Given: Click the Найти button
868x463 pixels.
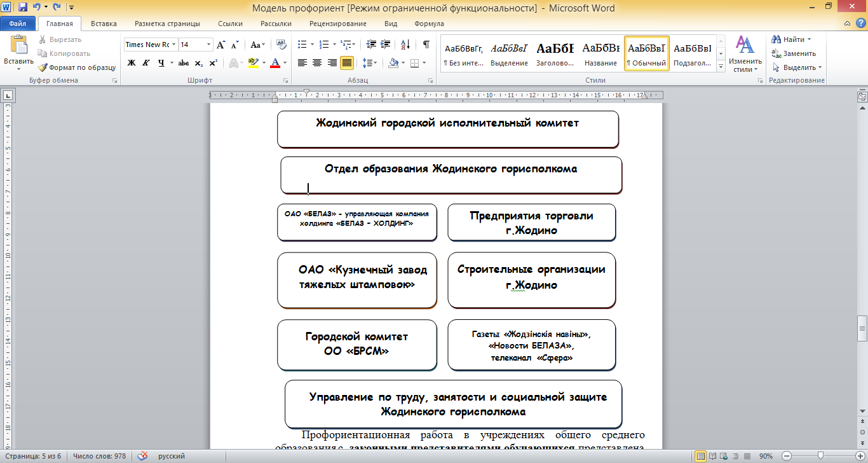Looking at the screenshot, I should [792, 39].
